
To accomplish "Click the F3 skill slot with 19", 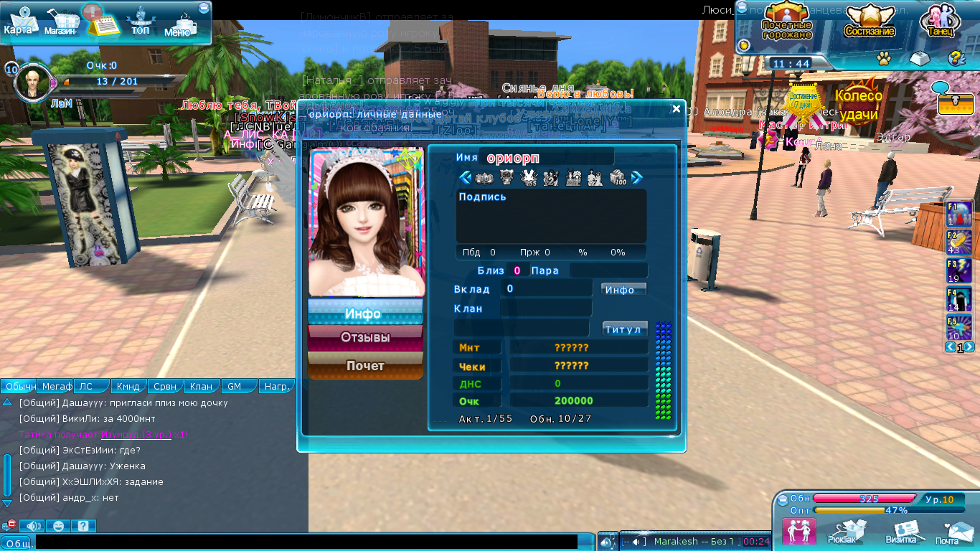I will pos(960,271).
